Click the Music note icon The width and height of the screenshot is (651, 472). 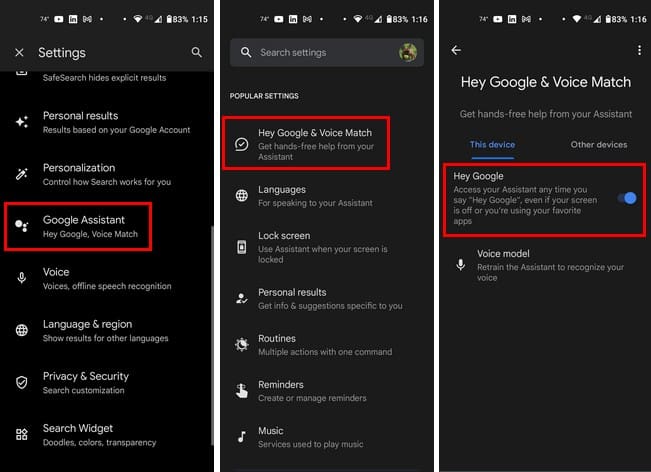coord(242,437)
